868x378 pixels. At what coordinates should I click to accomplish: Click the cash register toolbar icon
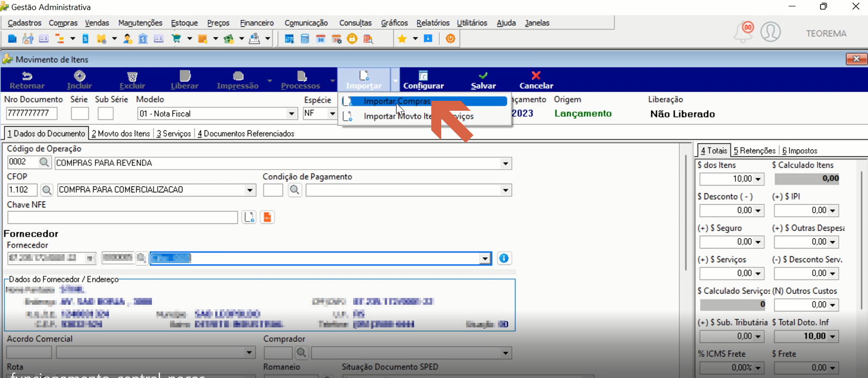tap(255, 39)
